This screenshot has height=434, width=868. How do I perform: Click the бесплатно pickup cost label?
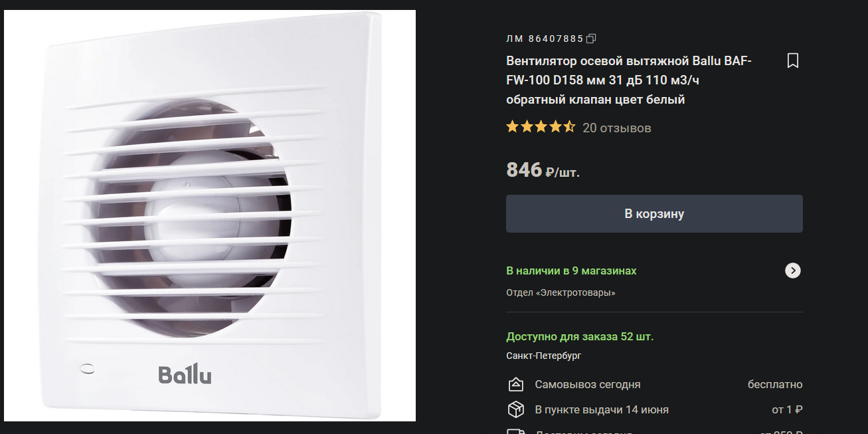pyautogui.click(x=775, y=385)
